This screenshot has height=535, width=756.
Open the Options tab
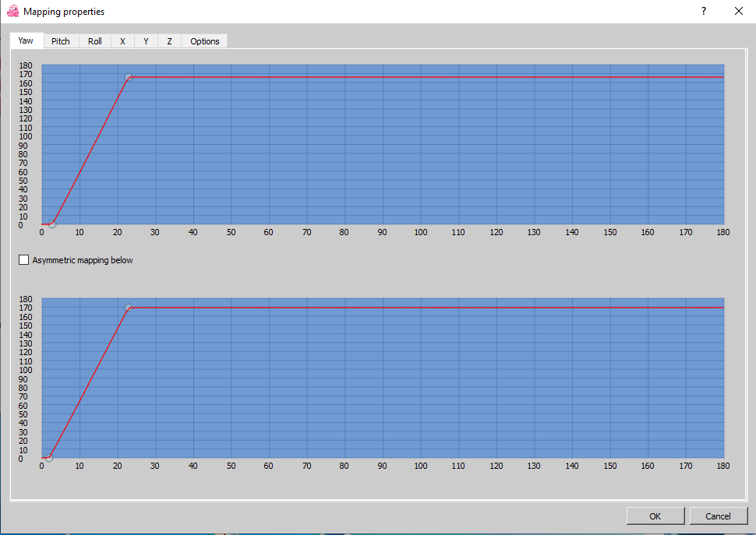point(204,41)
